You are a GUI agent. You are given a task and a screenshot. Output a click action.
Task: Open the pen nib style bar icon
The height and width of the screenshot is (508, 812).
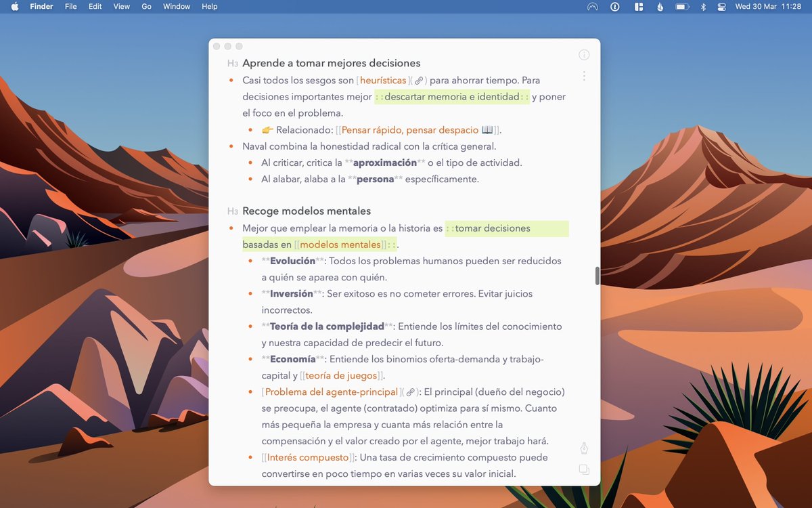pyautogui.click(x=584, y=448)
